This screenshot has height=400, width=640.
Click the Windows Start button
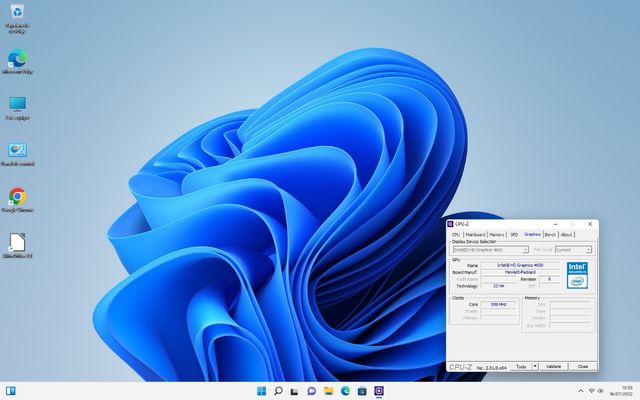261,390
